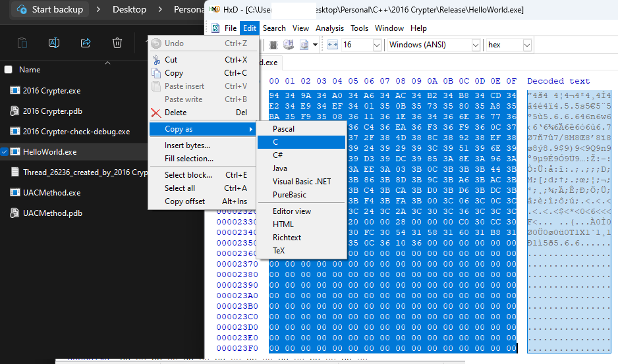
Task: Choose Copy from the Edit menu
Action: pyautogui.click(x=204, y=73)
